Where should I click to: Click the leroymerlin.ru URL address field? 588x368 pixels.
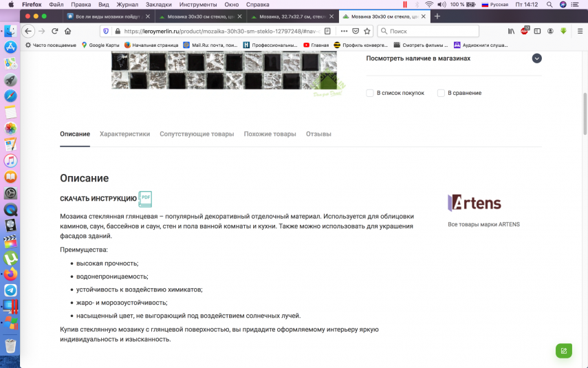click(222, 31)
